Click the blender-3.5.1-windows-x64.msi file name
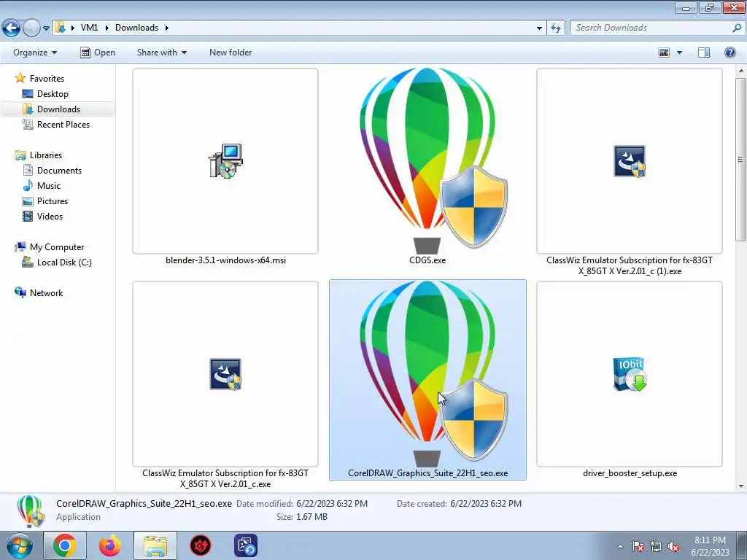The width and height of the screenshot is (747, 560). 226,260
